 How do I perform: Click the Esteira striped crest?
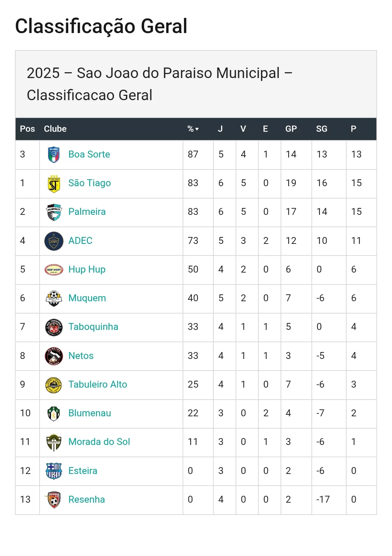coord(54,471)
